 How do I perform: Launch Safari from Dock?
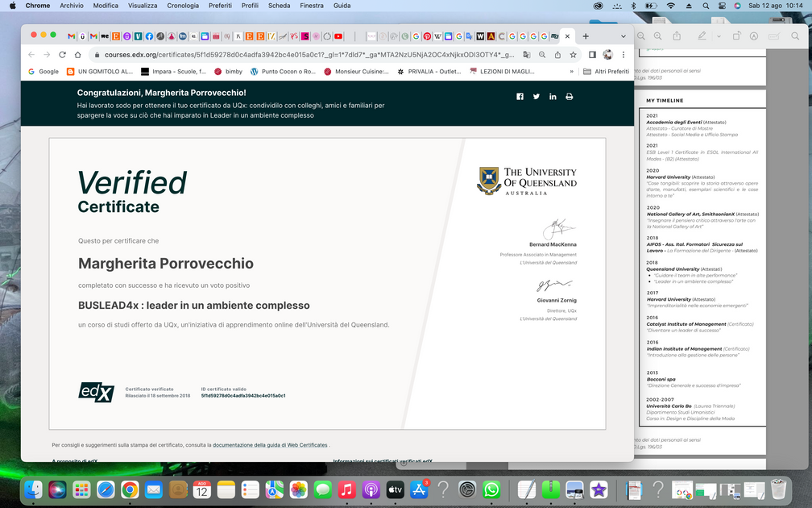[x=106, y=489]
